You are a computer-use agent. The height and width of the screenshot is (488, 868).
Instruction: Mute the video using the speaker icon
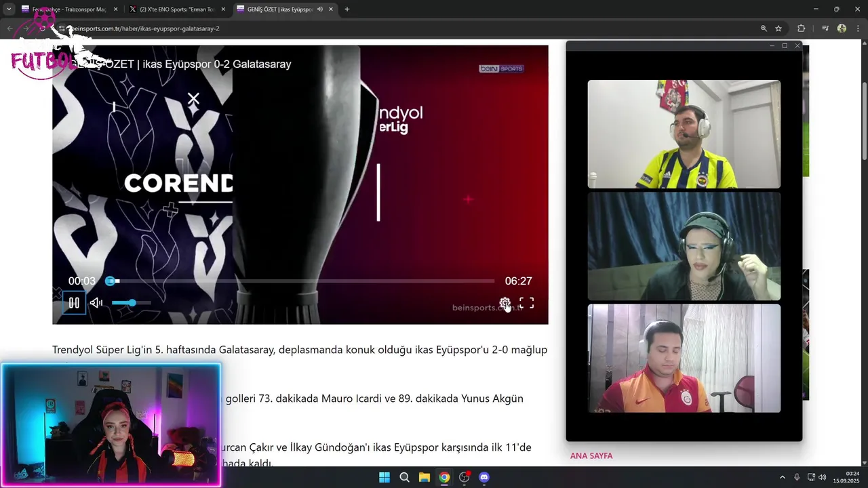point(96,303)
